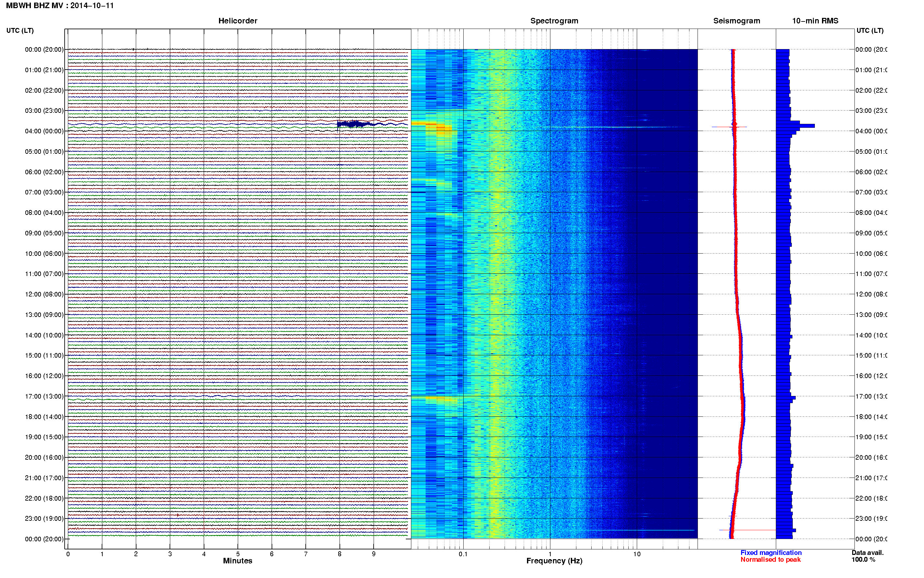
Task: Click the '19:00 (15:00)' left time label
Action: coord(44,437)
